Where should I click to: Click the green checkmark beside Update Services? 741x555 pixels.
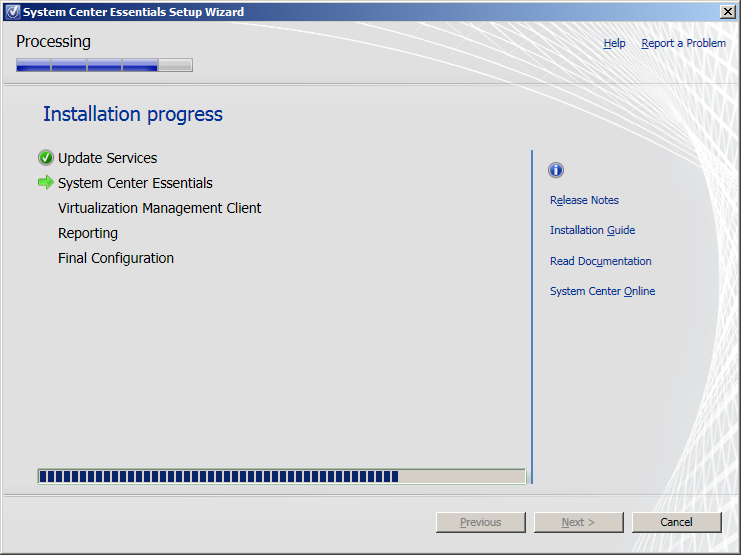tap(46, 157)
